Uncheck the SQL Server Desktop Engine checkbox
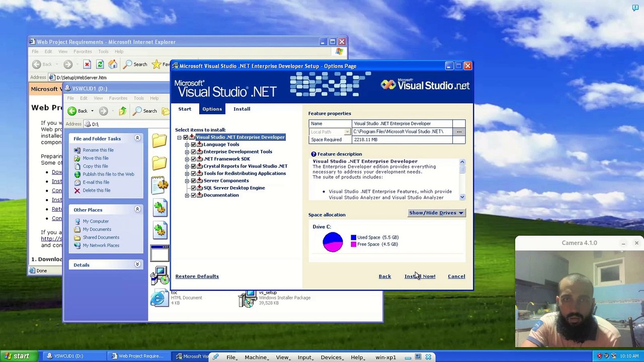 click(193, 188)
